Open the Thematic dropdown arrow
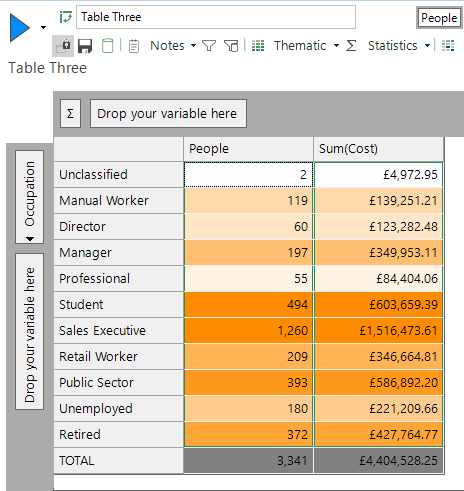The width and height of the screenshot is (464, 491). click(x=336, y=46)
